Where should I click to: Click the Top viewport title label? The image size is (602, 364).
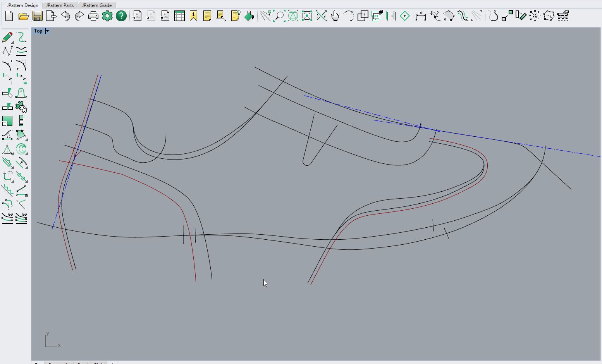point(38,31)
